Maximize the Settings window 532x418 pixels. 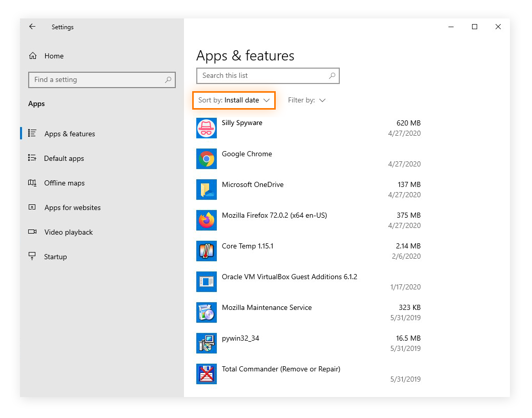[474, 27]
